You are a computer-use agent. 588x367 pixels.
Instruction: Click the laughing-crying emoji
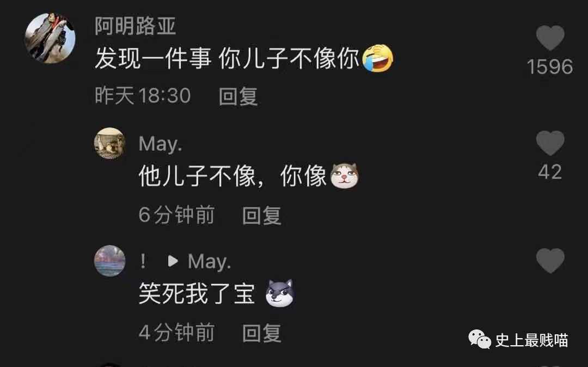tap(378, 58)
